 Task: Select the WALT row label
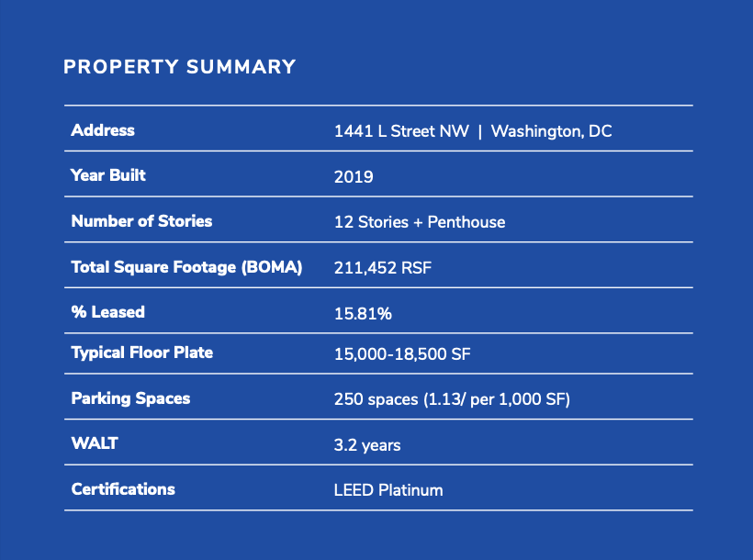pyautogui.click(x=95, y=442)
